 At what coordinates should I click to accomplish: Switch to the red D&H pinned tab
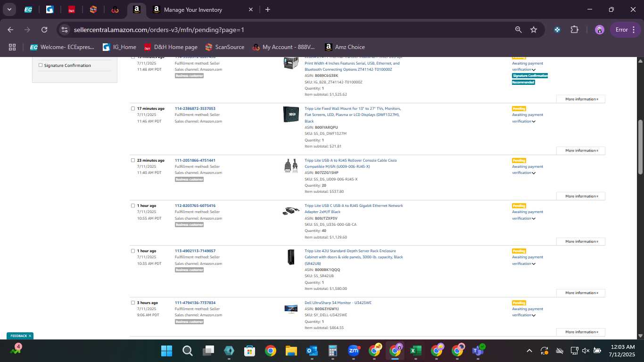(71, 9)
